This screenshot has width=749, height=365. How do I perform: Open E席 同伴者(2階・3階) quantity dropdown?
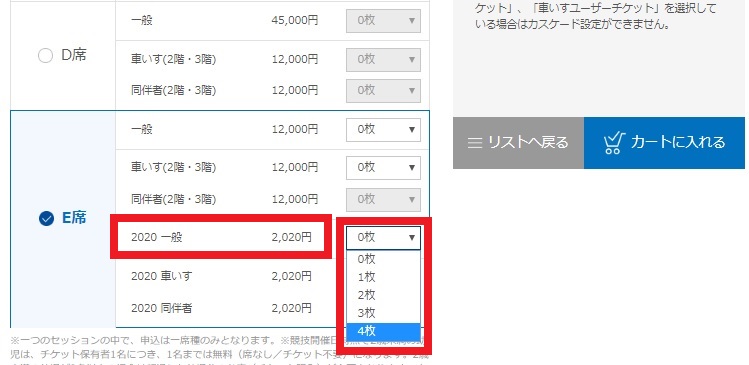pyautogui.click(x=383, y=199)
